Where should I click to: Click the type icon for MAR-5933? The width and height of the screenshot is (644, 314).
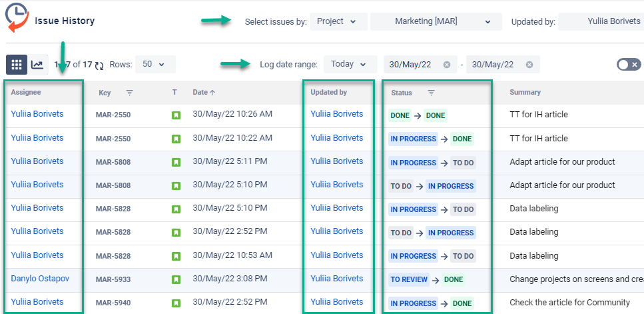tap(176, 280)
